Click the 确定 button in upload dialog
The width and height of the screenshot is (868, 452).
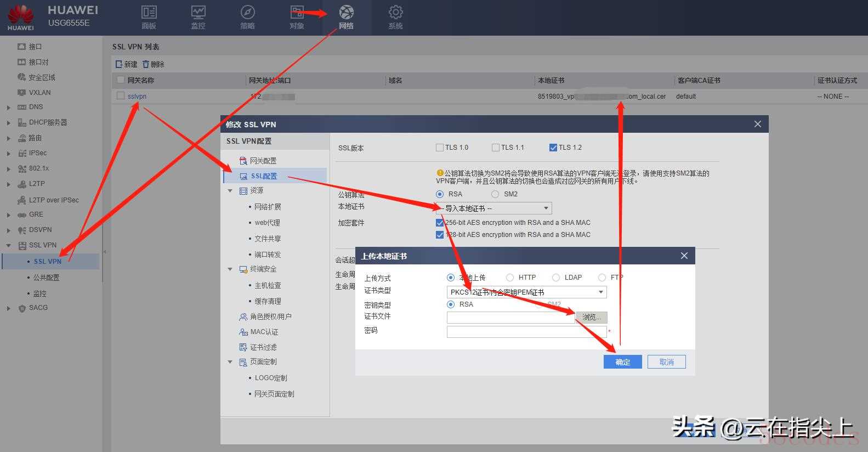point(622,362)
